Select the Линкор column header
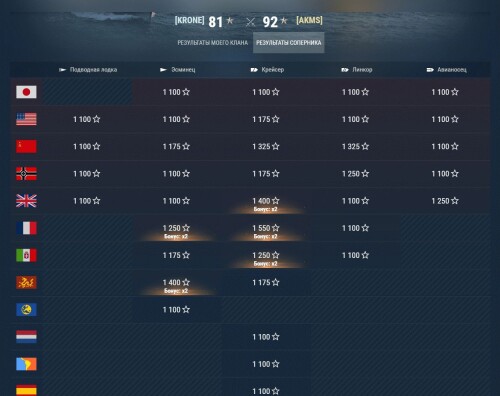Image resolution: width=500 pixels, height=396 pixels. pos(357,70)
